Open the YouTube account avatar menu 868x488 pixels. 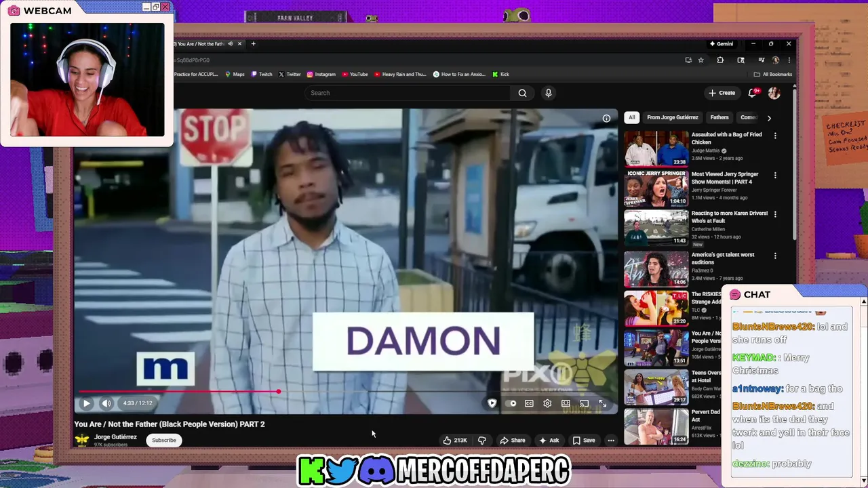pyautogui.click(x=774, y=93)
